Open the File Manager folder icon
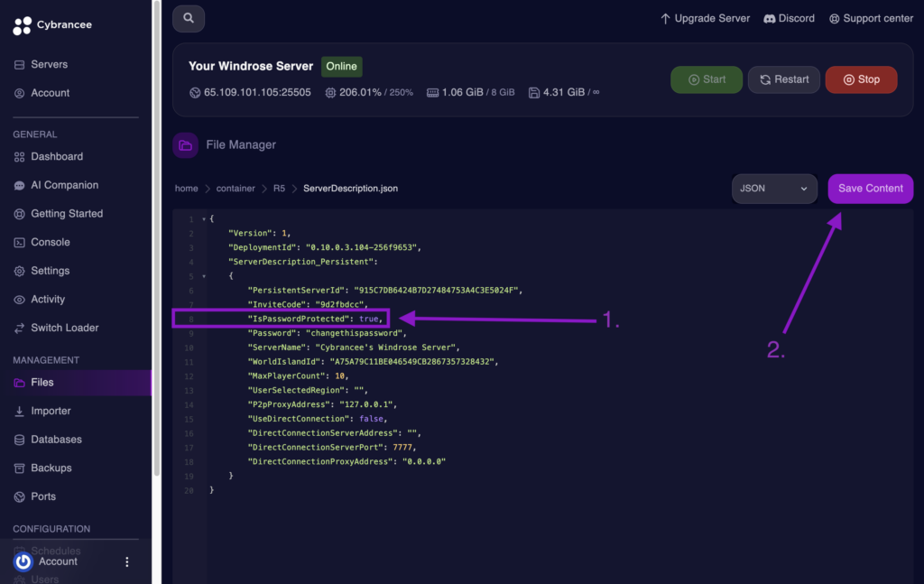Viewport: 924px width, 584px height. [x=185, y=144]
